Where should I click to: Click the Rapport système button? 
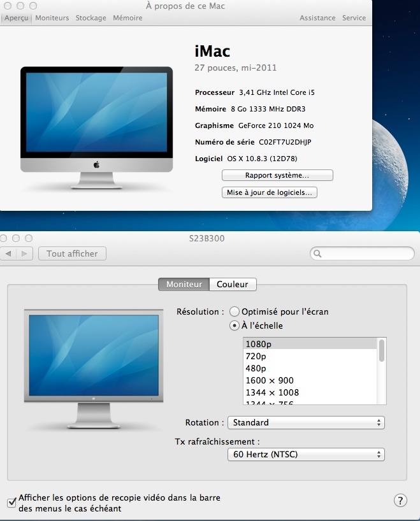(277, 175)
